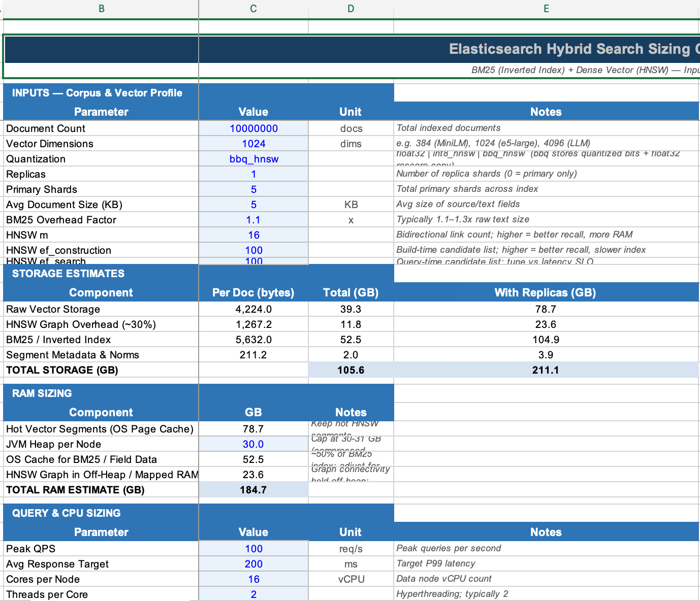Select column C header
The height and width of the screenshot is (601, 700).
pyautogui.click(x=253, y=9)
